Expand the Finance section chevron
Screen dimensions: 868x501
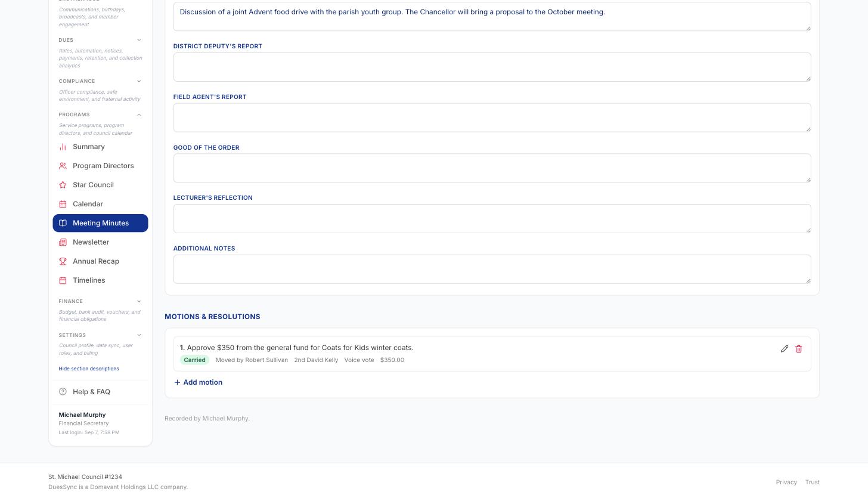point(139,301)
